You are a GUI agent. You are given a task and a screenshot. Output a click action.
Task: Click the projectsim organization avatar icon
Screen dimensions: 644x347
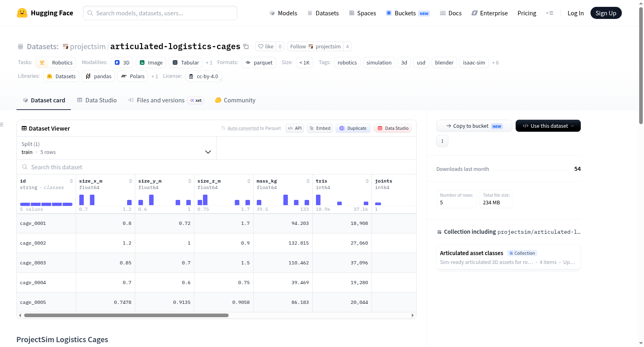click(65, 46)
